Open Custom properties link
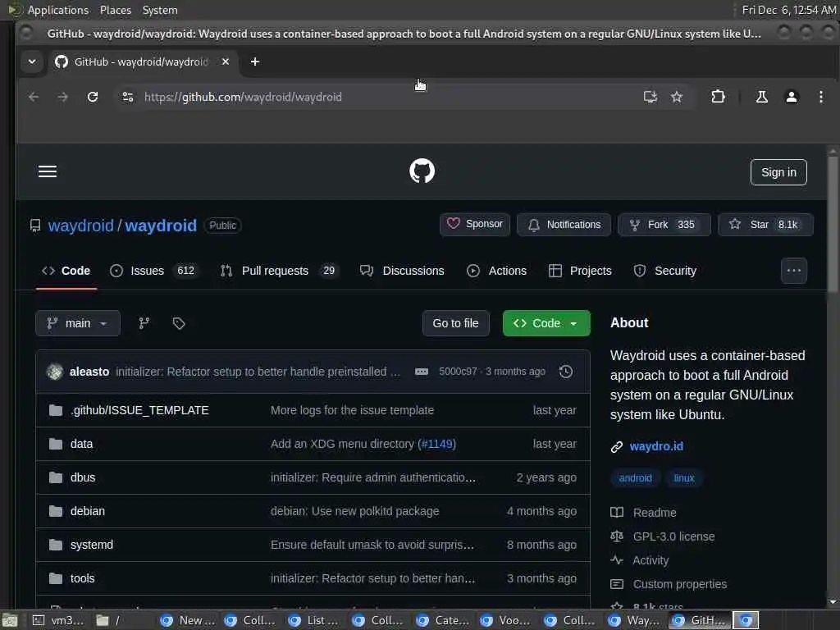The height and width of the screenshot is (630, 840). pos(679,584)
